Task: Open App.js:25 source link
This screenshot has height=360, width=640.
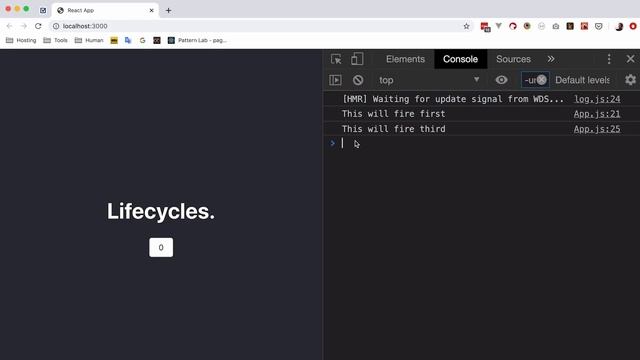Action: pos(597,129)
